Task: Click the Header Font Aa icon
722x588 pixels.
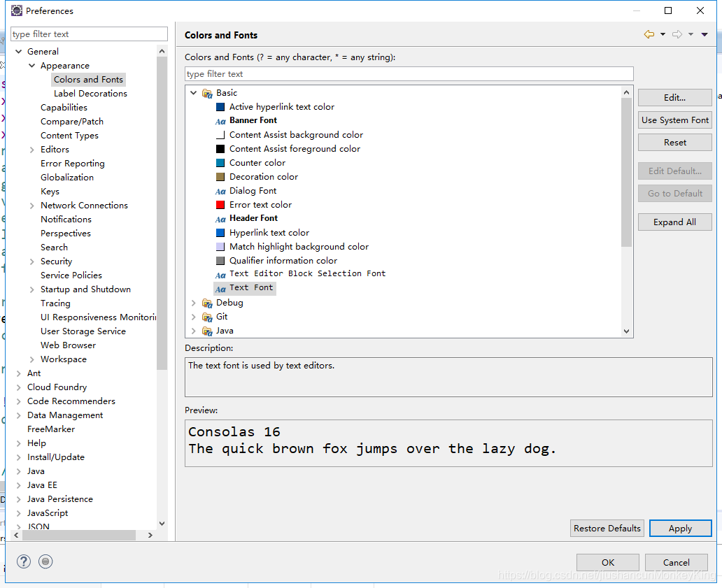Action: 220,219
